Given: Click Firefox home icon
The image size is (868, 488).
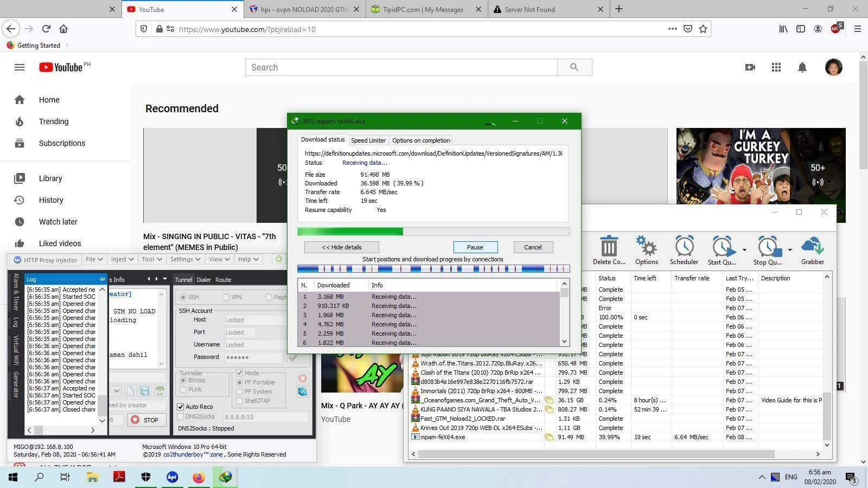Looking at the screenshot, I should (63, 29).
